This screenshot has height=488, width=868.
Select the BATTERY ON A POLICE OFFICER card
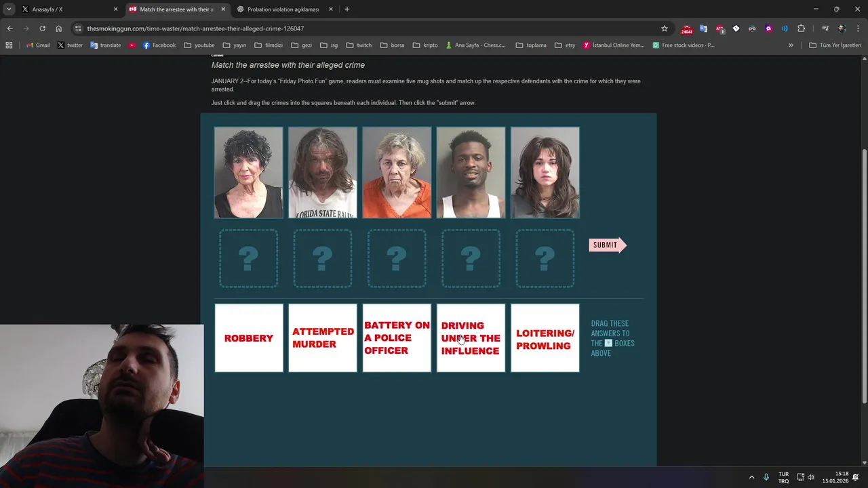click(x=397, y=338)
